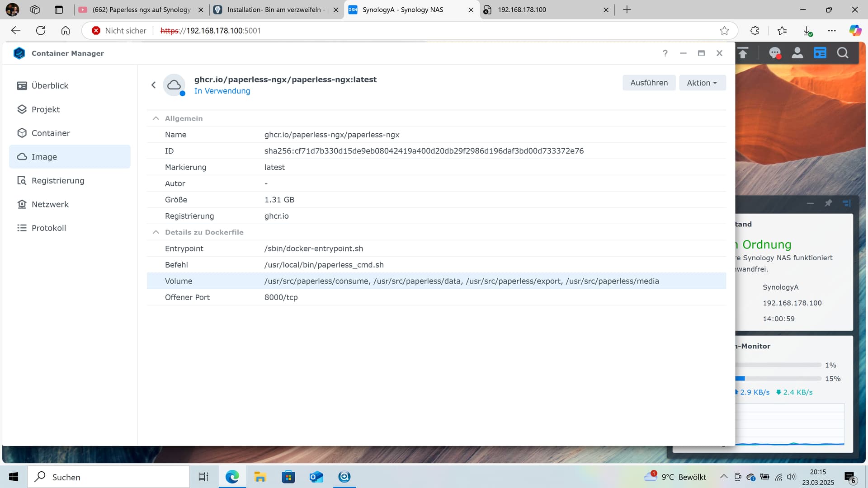Open Outlook from taskbar

(x=316, y=477)
